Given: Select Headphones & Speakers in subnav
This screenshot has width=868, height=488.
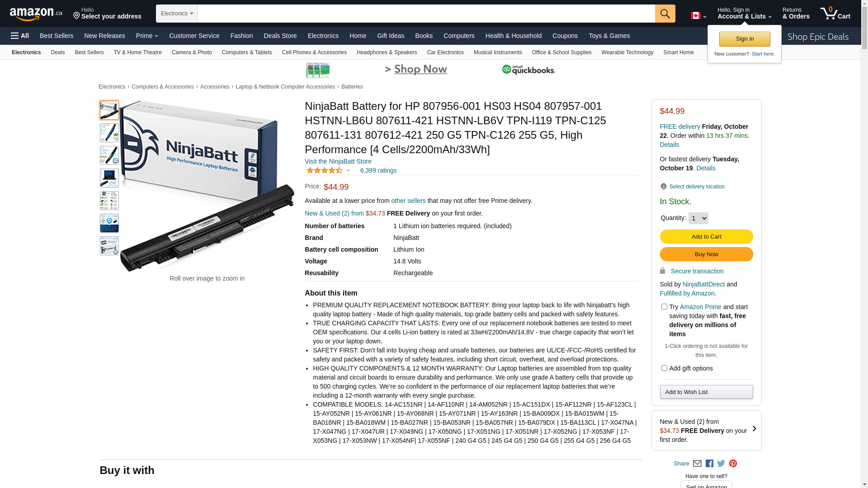Looking at the screenshot, I should point(387,52).
